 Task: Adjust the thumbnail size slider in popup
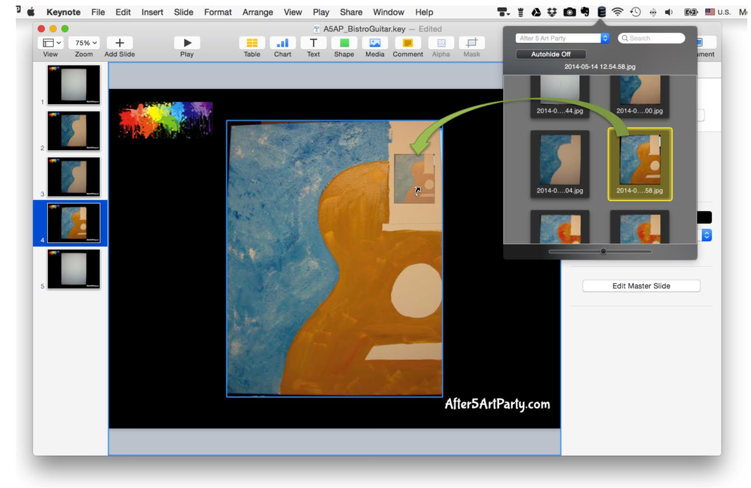click(x=603, y=251)
